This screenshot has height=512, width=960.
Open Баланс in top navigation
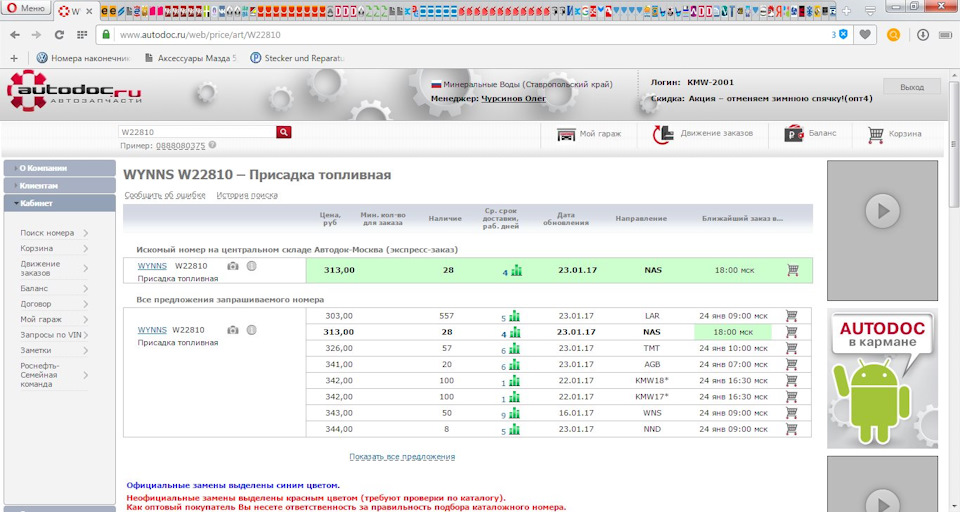pos(810,134)
